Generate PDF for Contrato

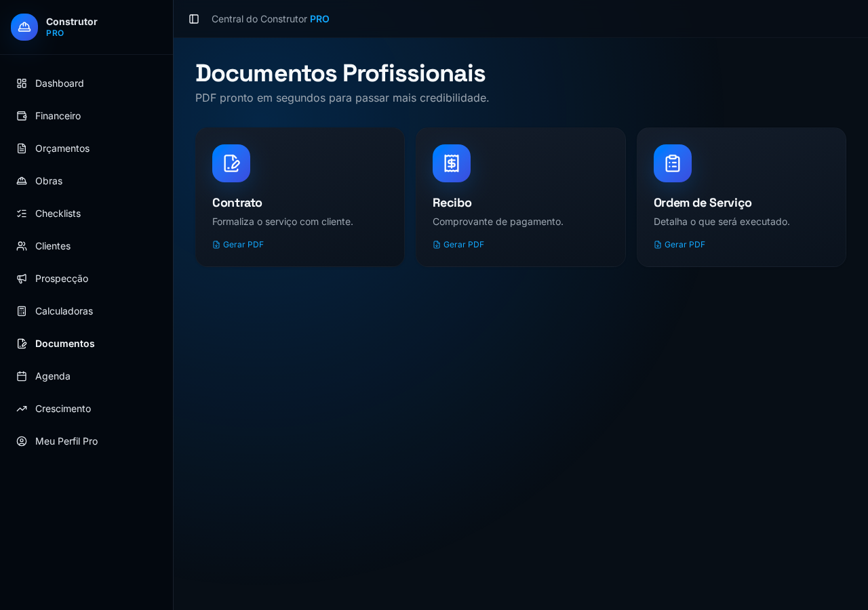point(238,245)
